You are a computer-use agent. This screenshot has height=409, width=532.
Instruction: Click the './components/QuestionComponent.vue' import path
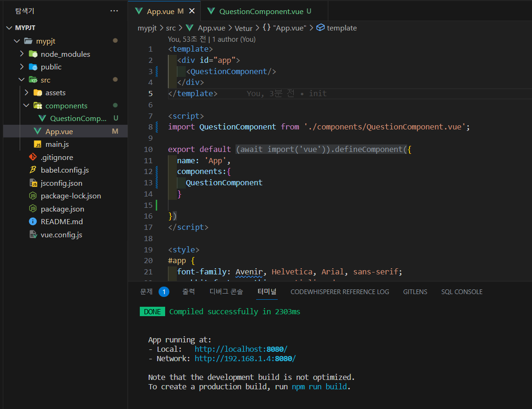click(x=385, y=127)
